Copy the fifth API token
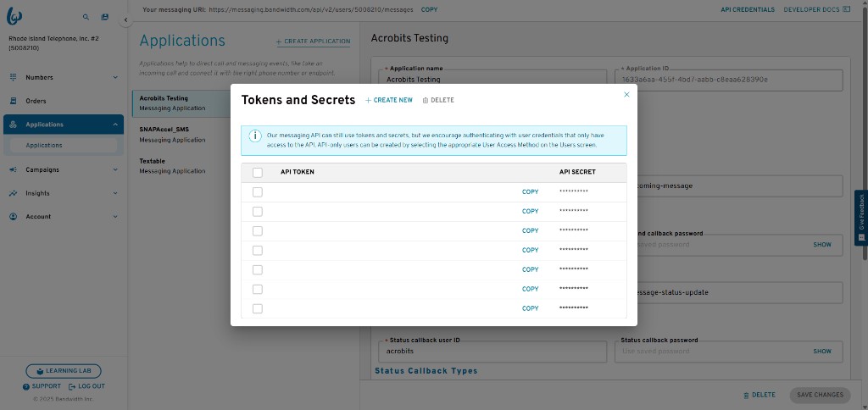 pyautogui.click(x=531, y=269)
